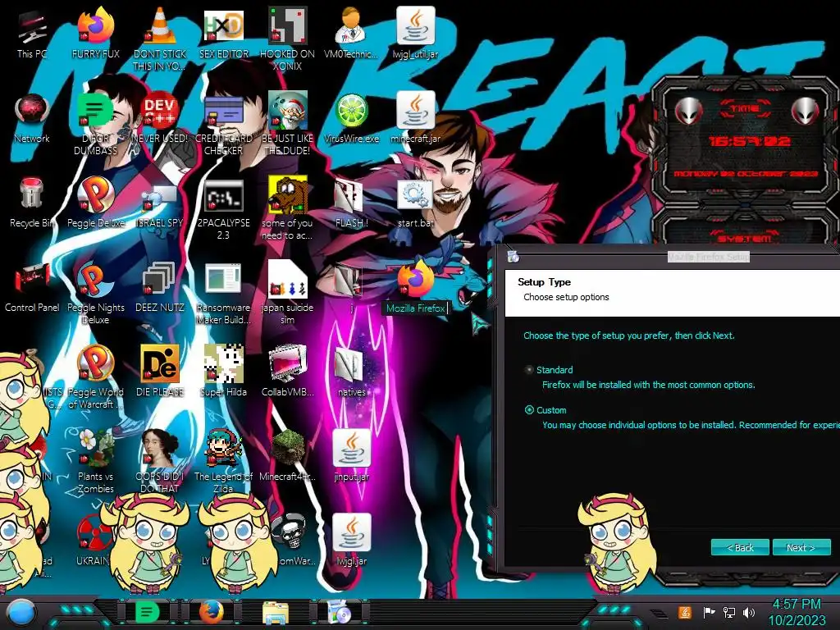Open the VLC shortcut labeled DONT STICK THIS IN YO...
This screenshot has height=630, width=840.
(160, 27)
